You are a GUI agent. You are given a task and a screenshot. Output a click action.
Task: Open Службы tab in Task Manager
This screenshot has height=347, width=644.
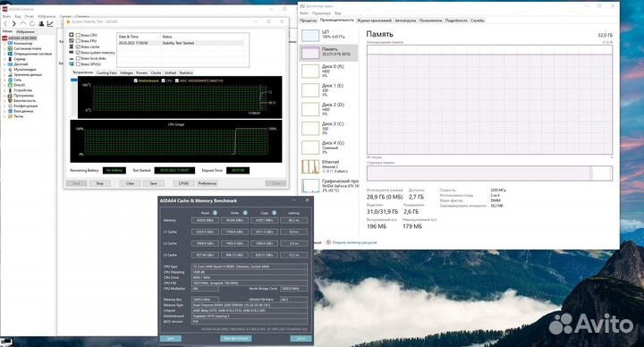pos(478,20)
